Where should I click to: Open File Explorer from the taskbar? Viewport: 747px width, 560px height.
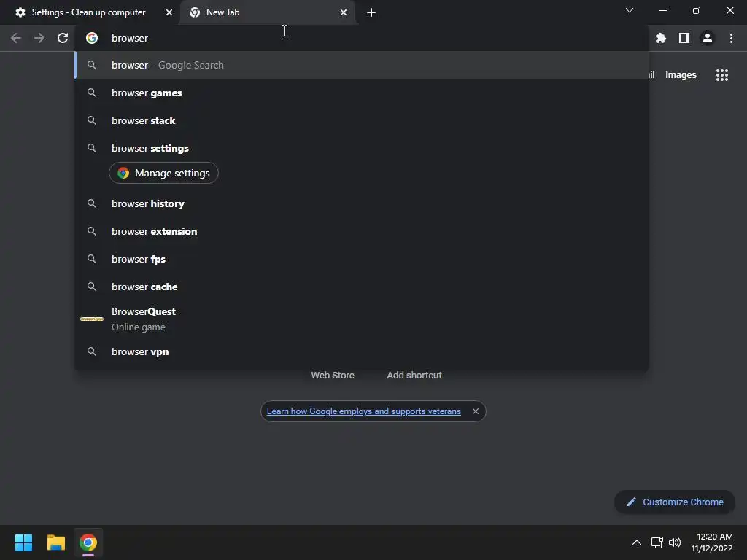pyautogui.click(x=55, y=542)
